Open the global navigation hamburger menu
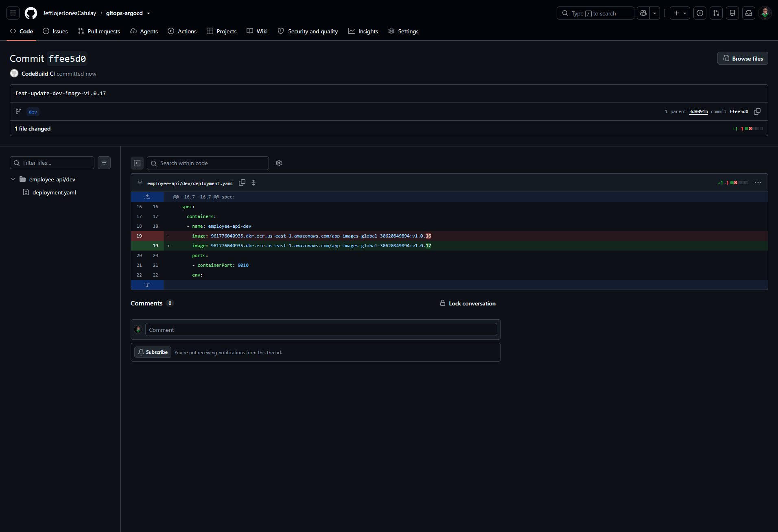The width and height of the screenshot is (778, 532). coord(13,13)
